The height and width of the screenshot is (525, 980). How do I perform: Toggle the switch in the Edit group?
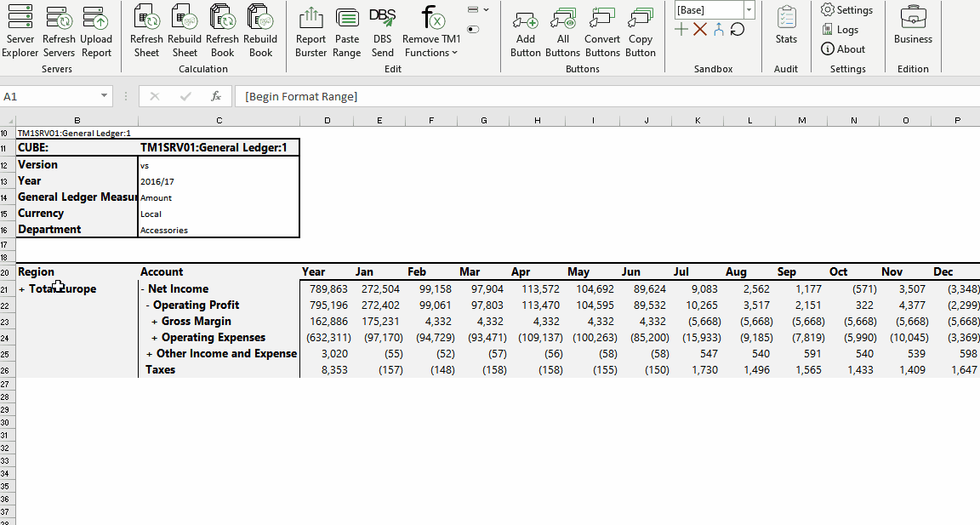[x=473, y=30]
